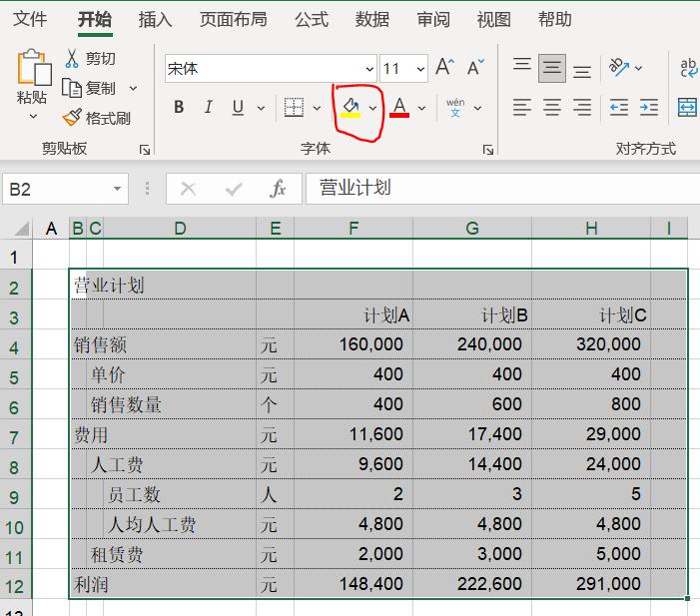Align text left
The width and height of the screenshot is (700, 616).
522,107
